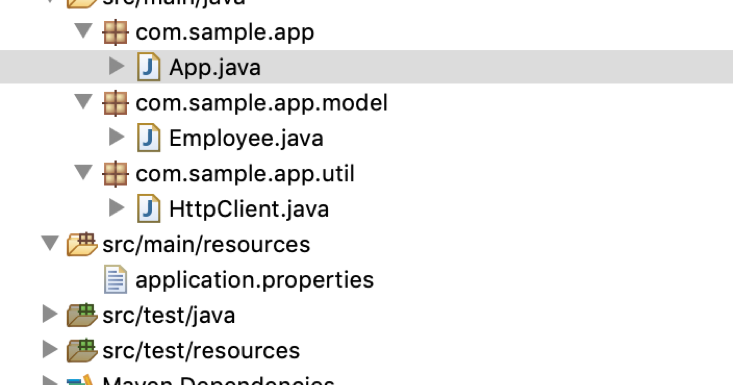Click the src/test/java source folder icon

(x=82, y=314)
